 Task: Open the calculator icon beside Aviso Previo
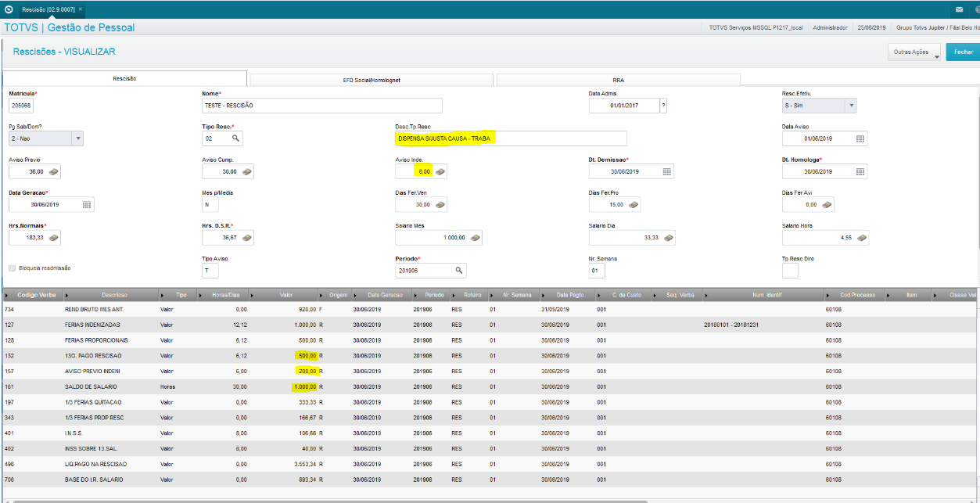pos(54,171)
